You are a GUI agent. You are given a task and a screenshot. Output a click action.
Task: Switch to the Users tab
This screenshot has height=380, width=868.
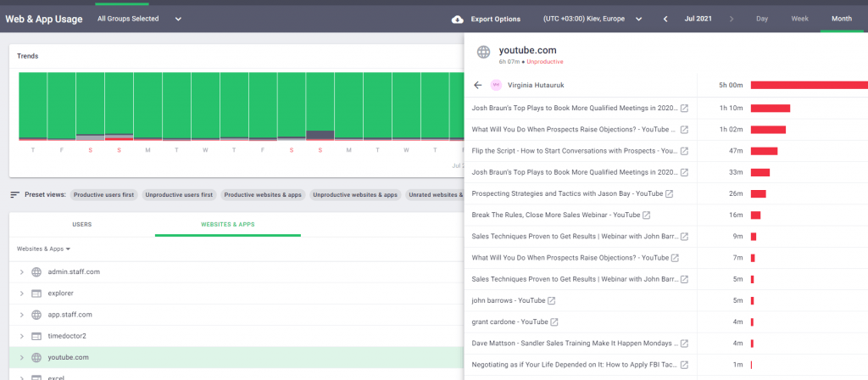(x=82, y=225)
